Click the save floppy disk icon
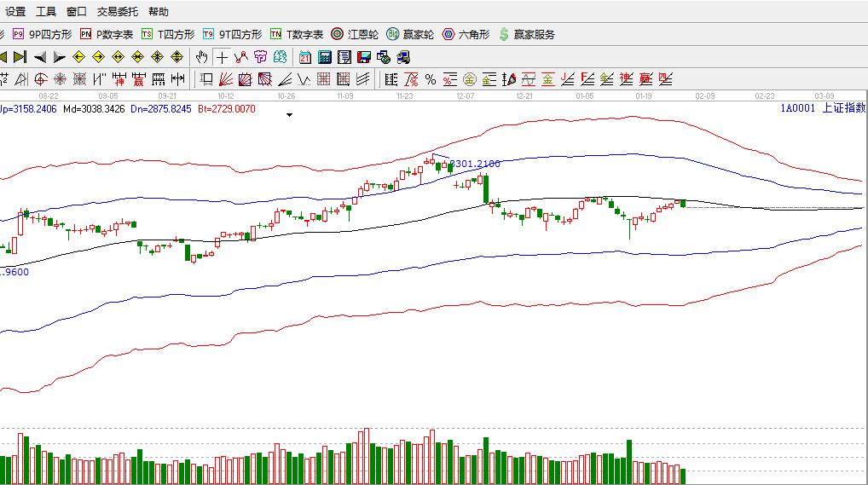 point(363,57)
